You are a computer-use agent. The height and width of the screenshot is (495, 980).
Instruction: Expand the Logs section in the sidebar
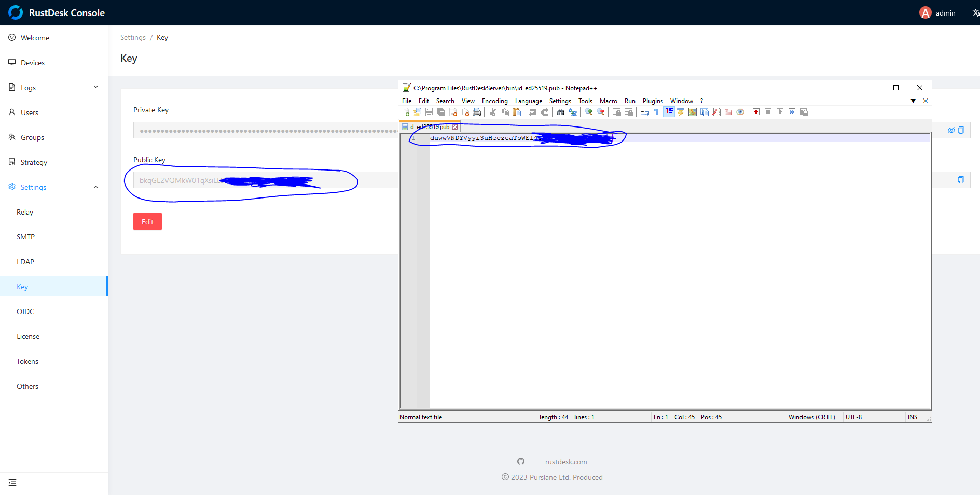pyautogui.click(x=95, y=87)
